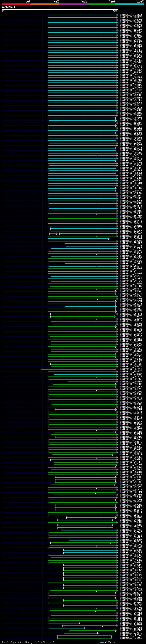
Task: Select the UniRef100_B8R6A6 label
Action: click(131, 291)
